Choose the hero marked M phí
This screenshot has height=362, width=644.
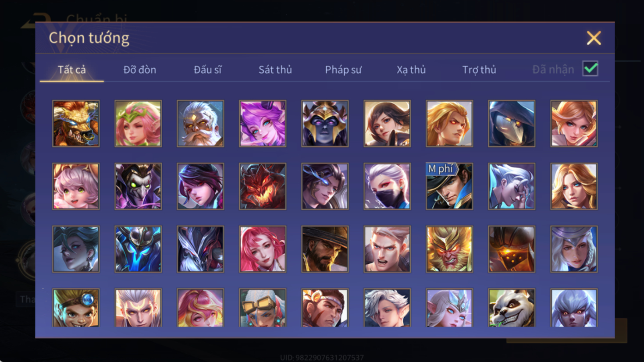pos(449,186)
